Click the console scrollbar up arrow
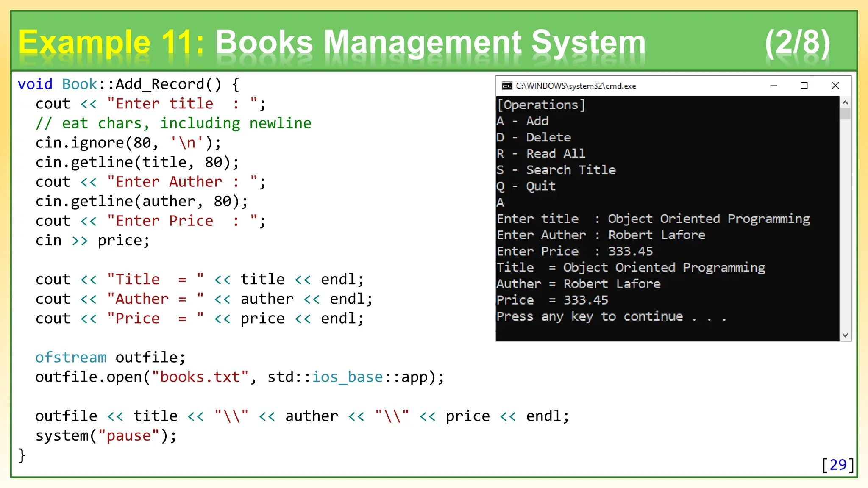 tap(845, 103)
